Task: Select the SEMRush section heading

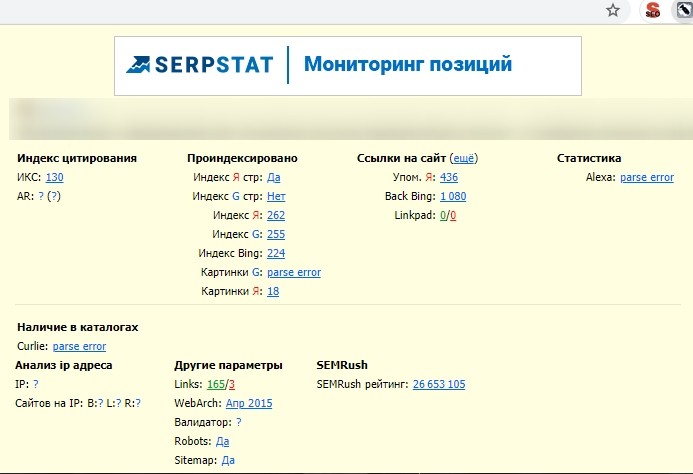Action: (x=342, y=365)
